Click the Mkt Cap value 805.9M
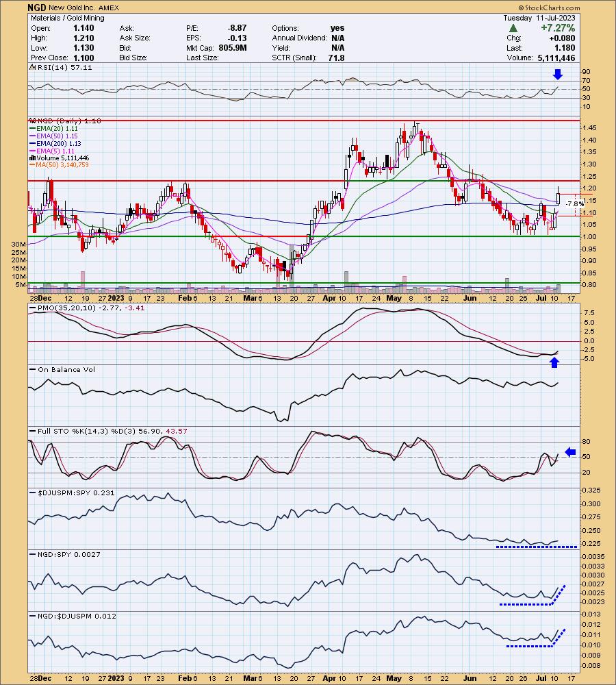This screenshot has width=616, height=685. [233, 48]
